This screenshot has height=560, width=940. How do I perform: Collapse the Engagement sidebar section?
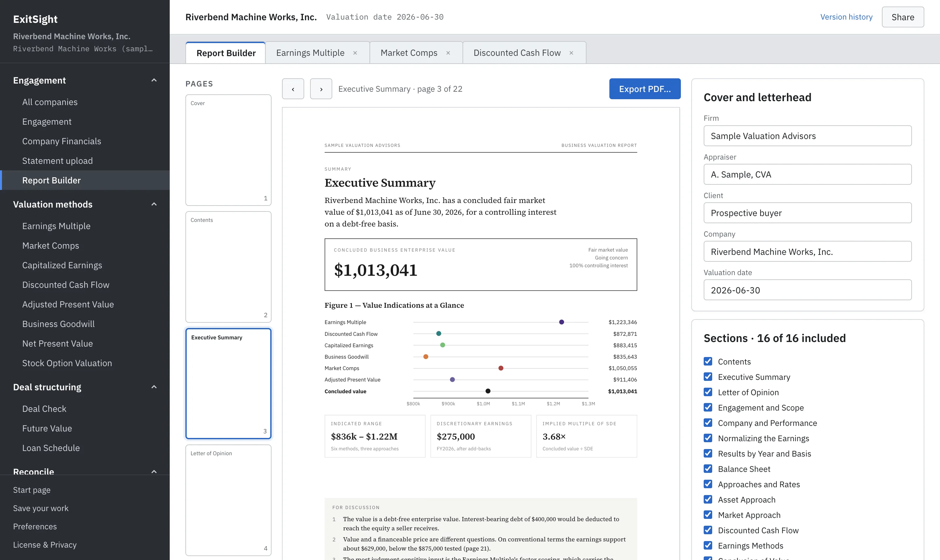click(x=154, y=80)
